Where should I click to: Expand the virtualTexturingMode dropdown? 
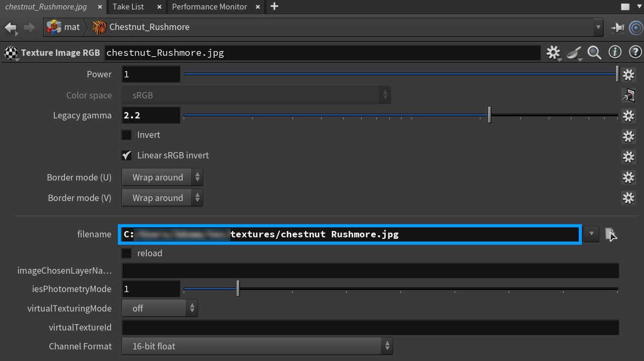click(159, 308)
